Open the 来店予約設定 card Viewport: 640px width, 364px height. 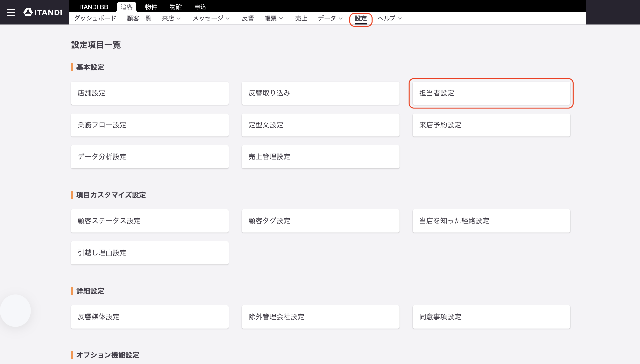point(491,125)
